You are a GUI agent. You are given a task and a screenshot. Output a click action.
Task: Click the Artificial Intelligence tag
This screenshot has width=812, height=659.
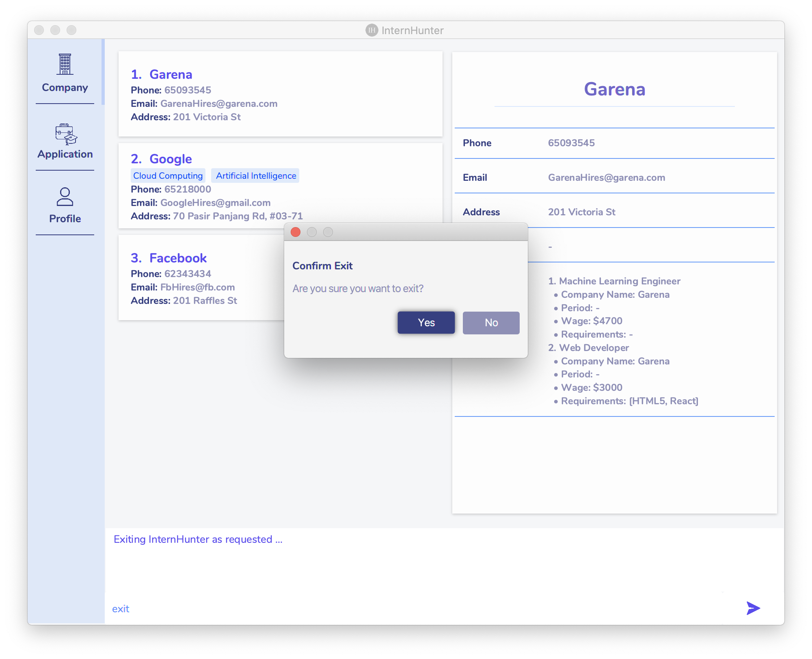pos(256,176)
